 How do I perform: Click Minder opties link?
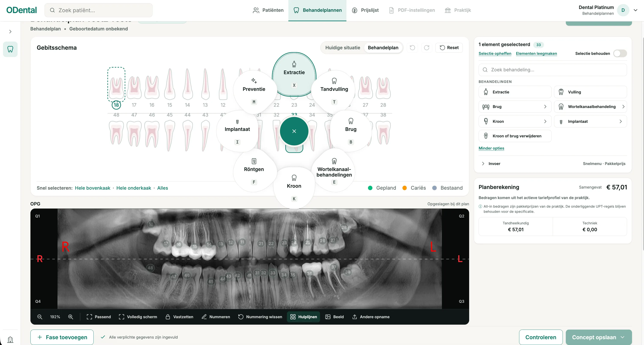[x=491, y=148]
